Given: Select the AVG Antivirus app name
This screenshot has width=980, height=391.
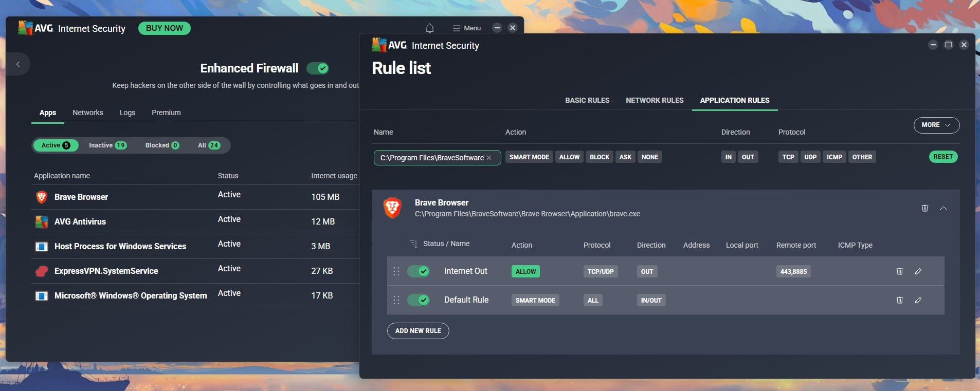Looking at the screenshot, I should 80,221.
